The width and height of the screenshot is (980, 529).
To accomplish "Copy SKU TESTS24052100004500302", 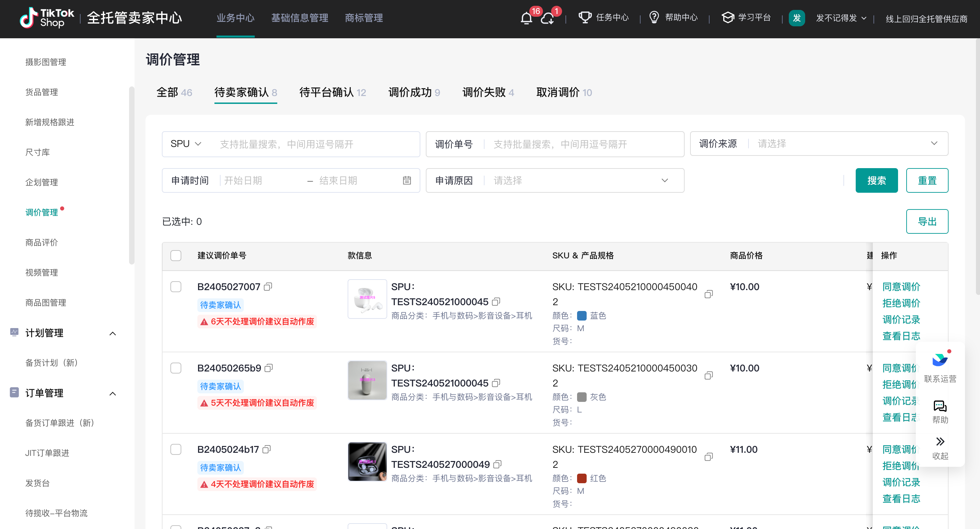I will [x=709, y=376].
